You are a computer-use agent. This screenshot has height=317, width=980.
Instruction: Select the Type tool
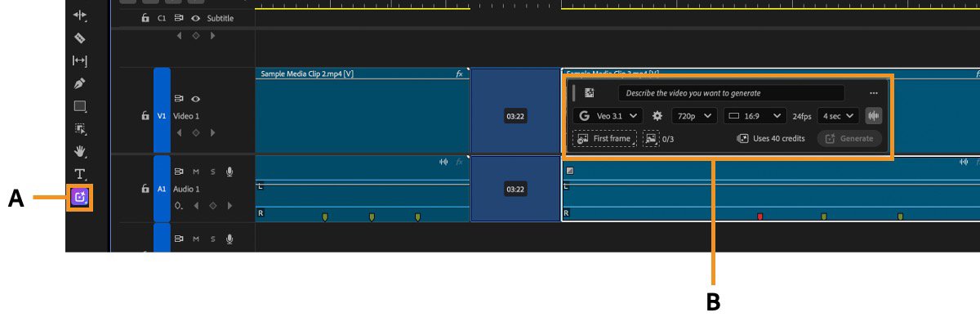80,174
